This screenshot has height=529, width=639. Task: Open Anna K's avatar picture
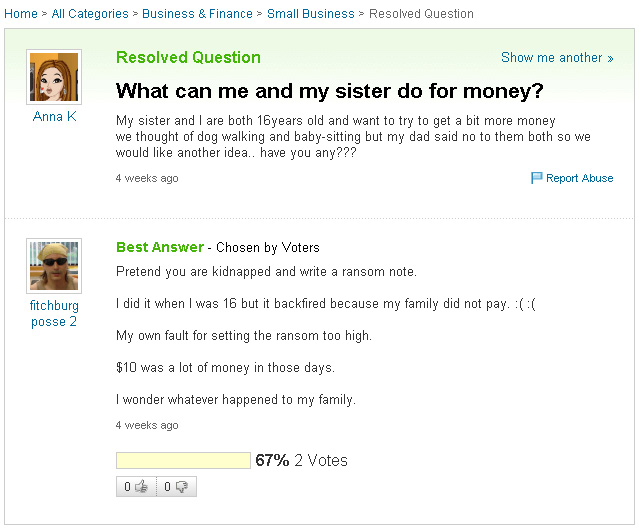[x=54, y=77]
